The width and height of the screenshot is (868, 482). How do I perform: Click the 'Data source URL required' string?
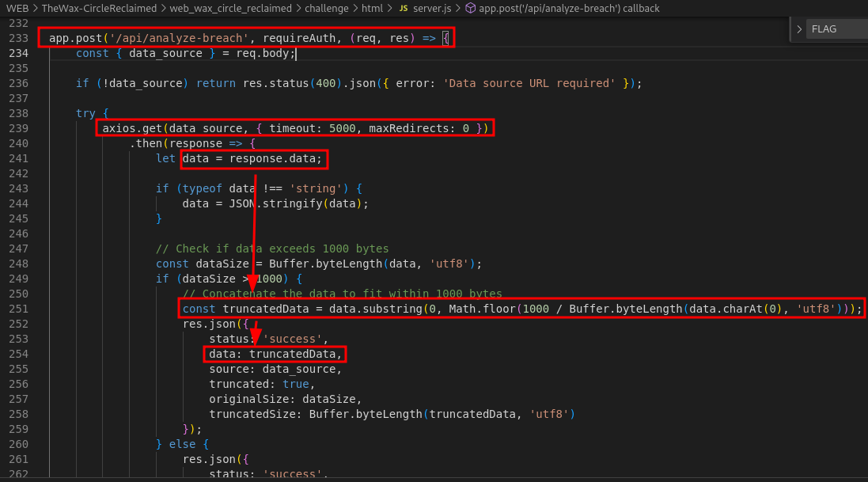point(529,83)
